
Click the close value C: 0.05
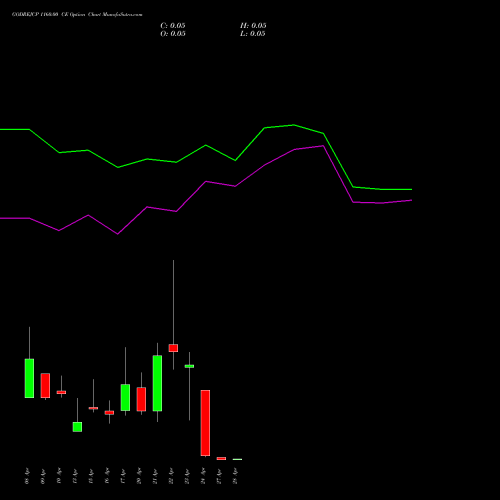coord(173,26)
